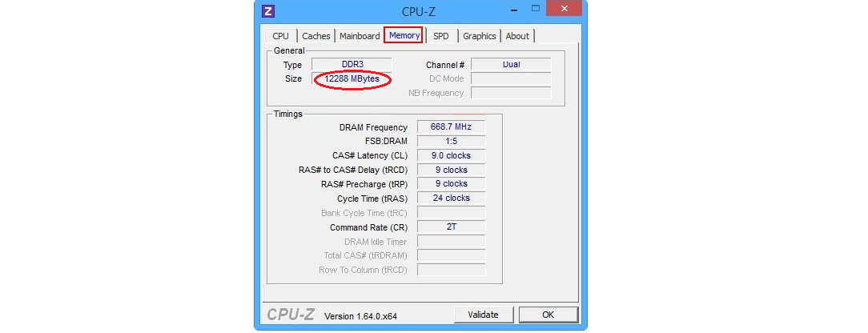
Task: Show the About tab
Action: 517,36
